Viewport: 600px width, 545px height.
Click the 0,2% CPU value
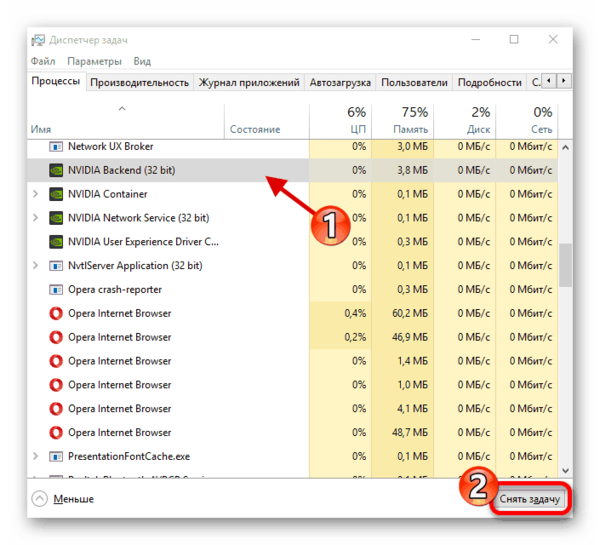tap(355, 337)
